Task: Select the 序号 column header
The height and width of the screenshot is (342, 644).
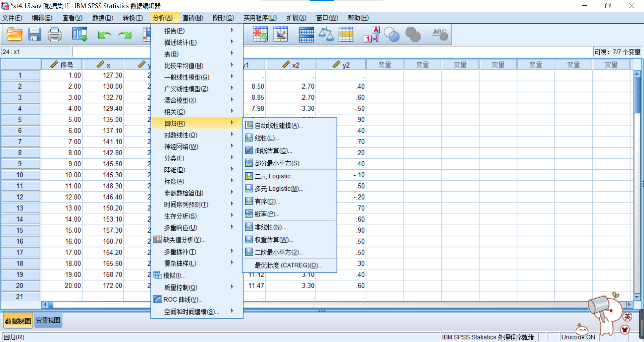Action: pyautogui.click(x=62, y=65)
